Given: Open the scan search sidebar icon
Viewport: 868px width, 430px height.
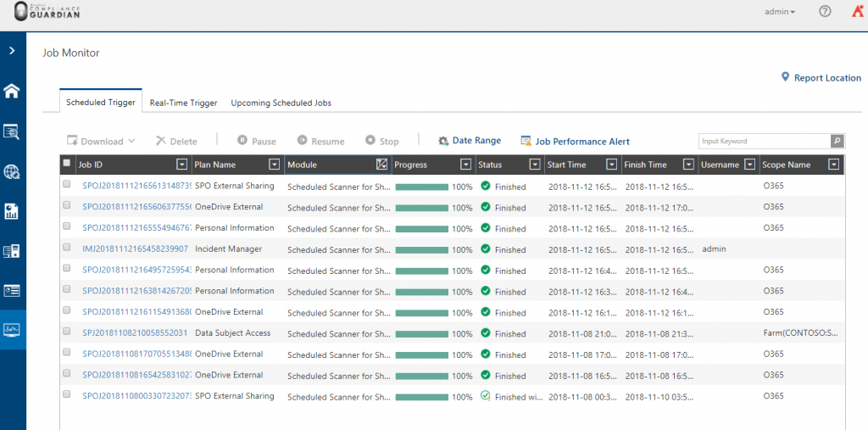Looking at the screenshot, I should click(x=12, y=131).
